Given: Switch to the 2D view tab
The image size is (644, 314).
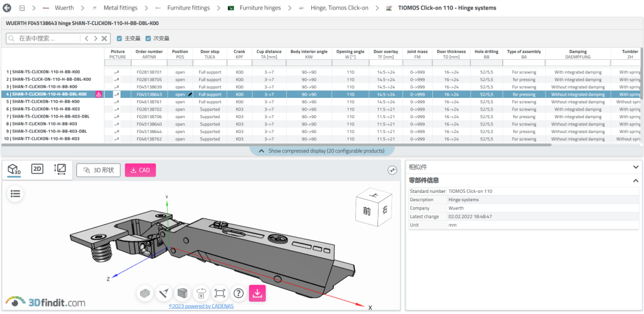Looking at the screenshot, I should [x=38, y=168].
